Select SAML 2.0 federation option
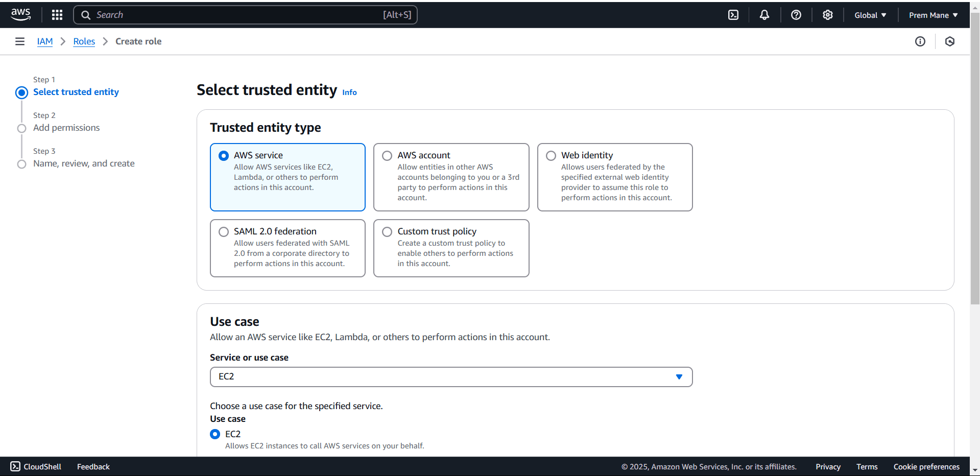The width and height of the screenshot is (980, 476). point(288,248)
